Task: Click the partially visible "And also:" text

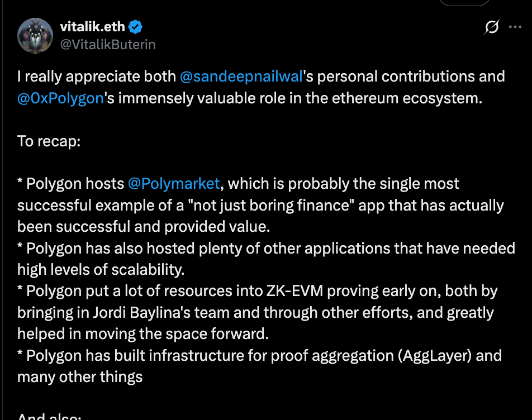Action: coord(49,416)
